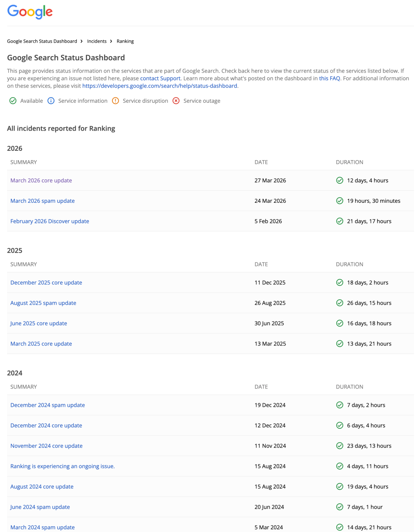Click the date 12 Dec 2024
The width and height of the screenshot is (419, 532).
tap(270, 425)
